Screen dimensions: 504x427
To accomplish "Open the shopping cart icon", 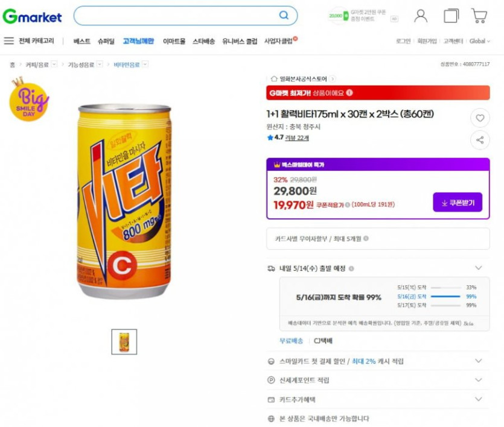I will pos(480,15).
